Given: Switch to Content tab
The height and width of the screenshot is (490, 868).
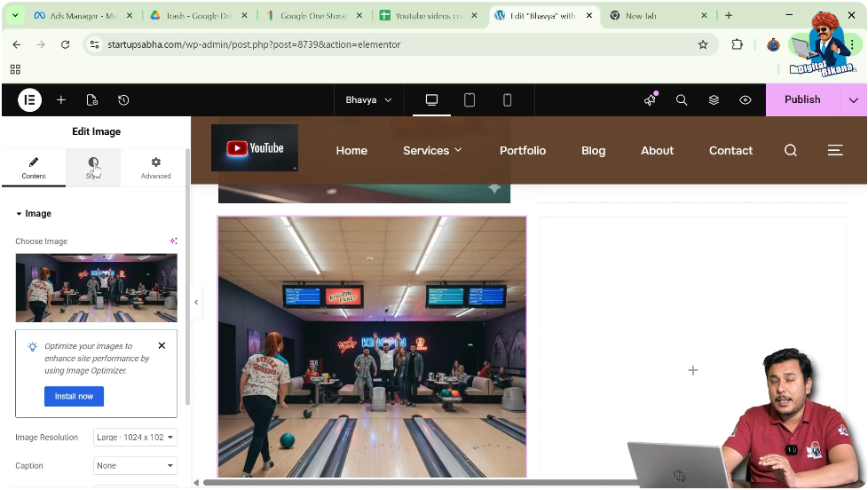Looking at the screenshot, I should point(34,168).
